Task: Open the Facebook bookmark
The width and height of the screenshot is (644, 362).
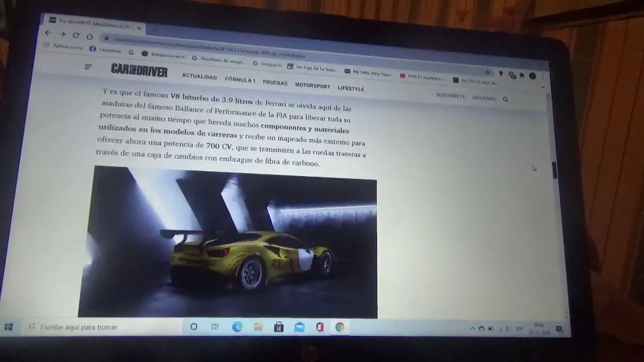Action: [105, 49]
